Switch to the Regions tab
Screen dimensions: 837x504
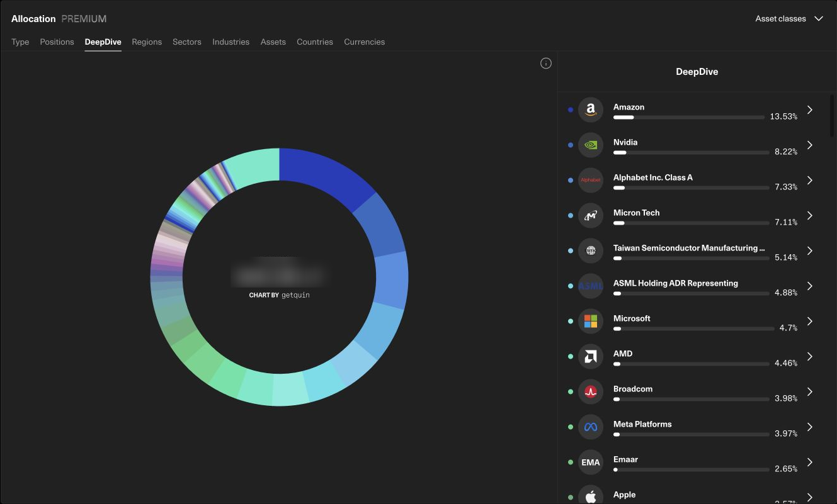[x=147, y=42]
